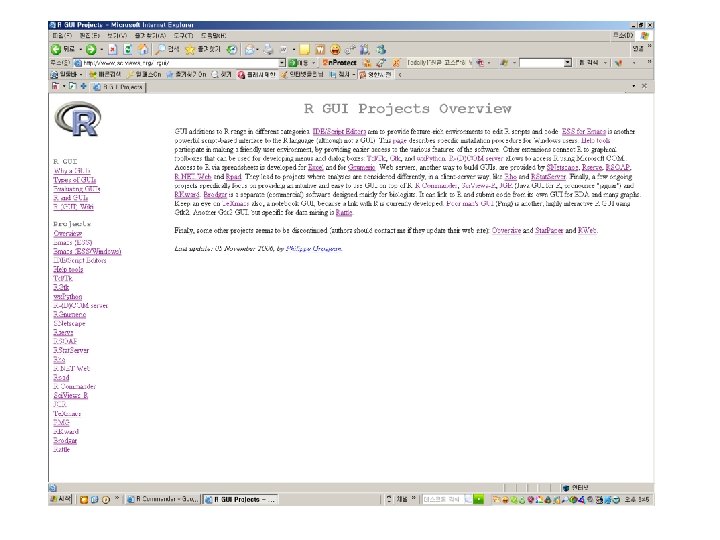This screenshot has height=540, width=720.
Task: Open the Philippe Grosjean author link
Action: pos(314,248)
